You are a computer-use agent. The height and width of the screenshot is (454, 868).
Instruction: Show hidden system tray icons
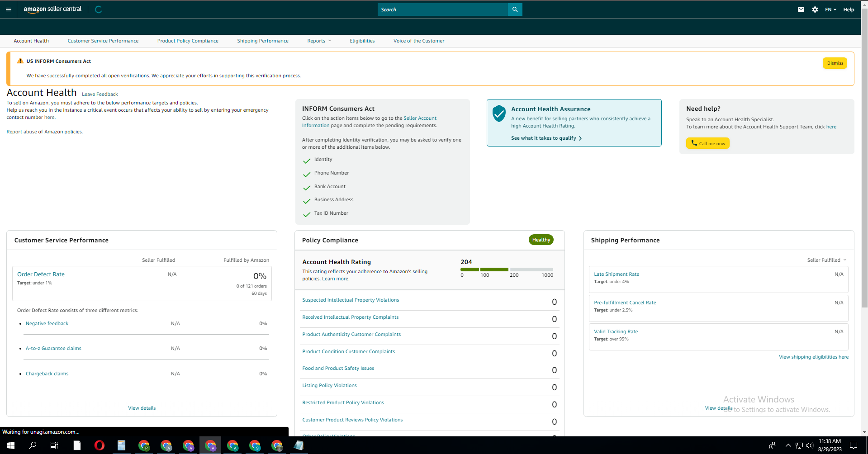[x=788, y=445]
